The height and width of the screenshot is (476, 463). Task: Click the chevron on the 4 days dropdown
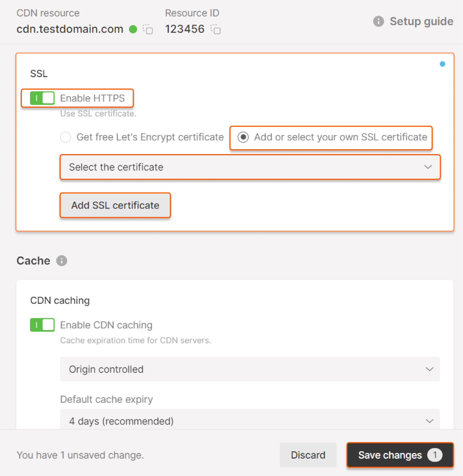coord(430,421)
